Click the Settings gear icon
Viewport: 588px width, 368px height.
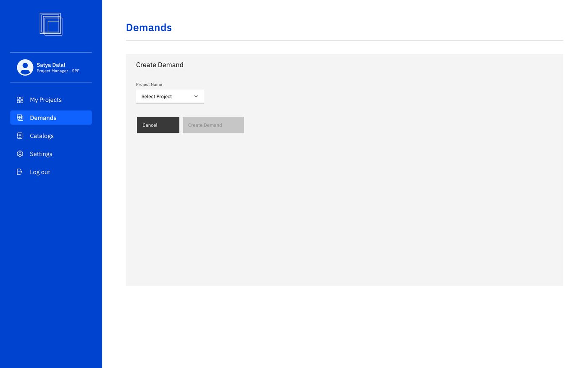point(20,154)
